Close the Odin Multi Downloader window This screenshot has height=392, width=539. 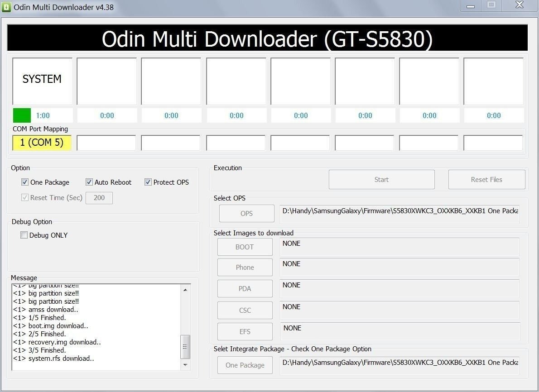coord(520,5)
